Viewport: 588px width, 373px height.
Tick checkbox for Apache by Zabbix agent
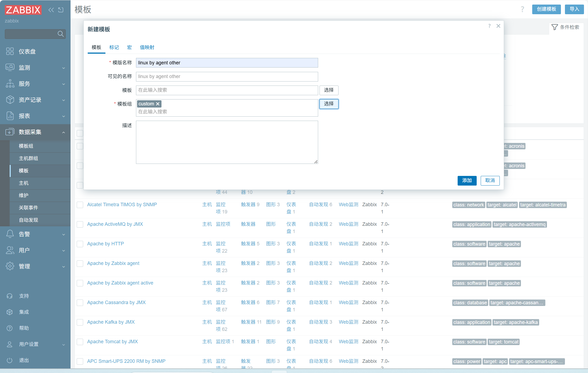(x=80, y=264)
